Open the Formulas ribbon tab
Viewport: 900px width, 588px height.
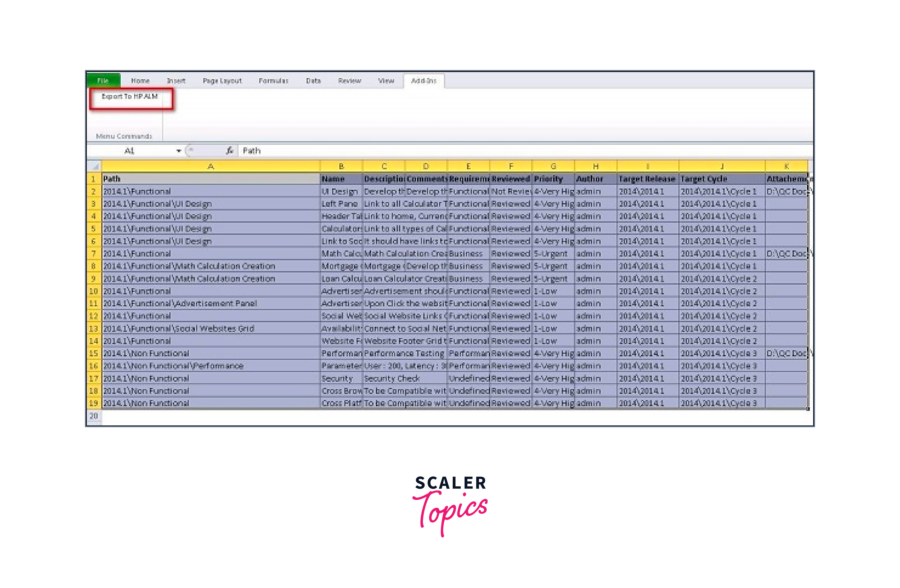[x=273, y=80]
